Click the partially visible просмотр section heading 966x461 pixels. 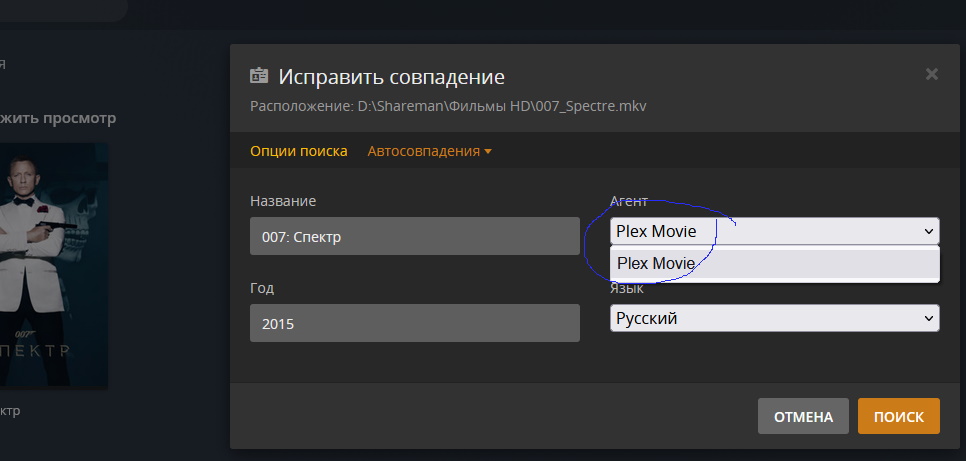[58, 118]
